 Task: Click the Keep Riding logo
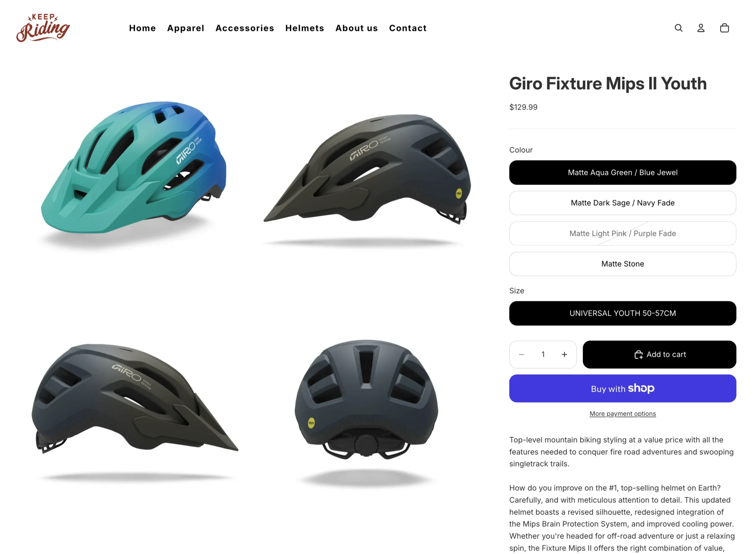coord(43,28)
